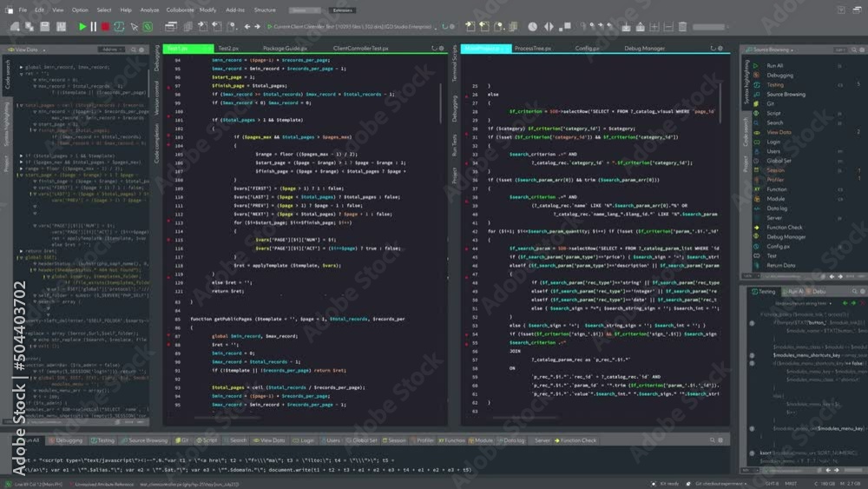Open the Analyze menu

click(149, 10)
